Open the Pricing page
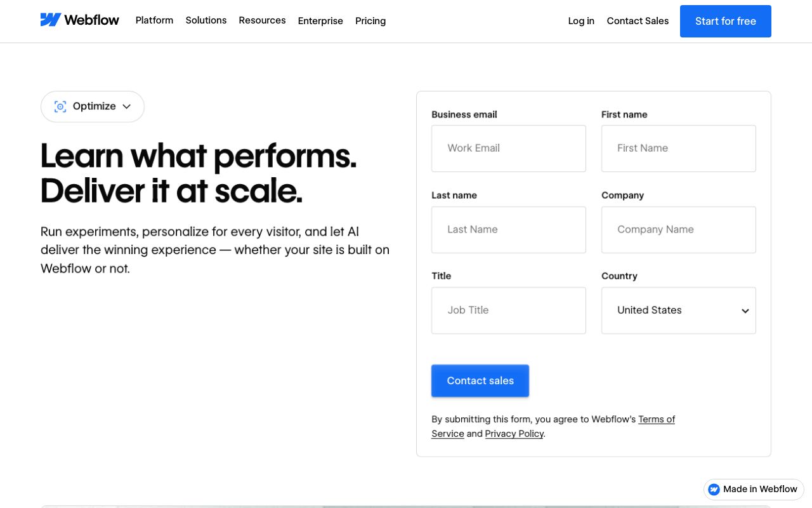812x508 pixels. pos(370,21)
